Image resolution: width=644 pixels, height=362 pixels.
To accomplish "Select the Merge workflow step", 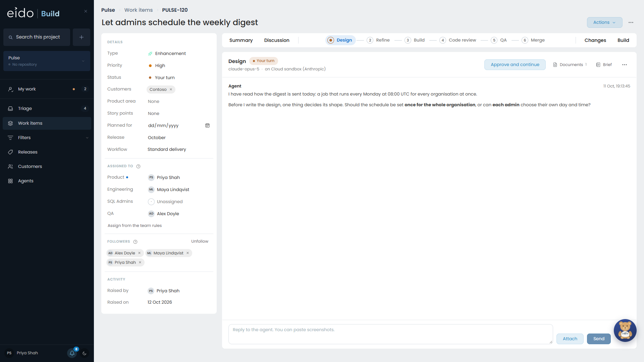I will coord(533,40).
